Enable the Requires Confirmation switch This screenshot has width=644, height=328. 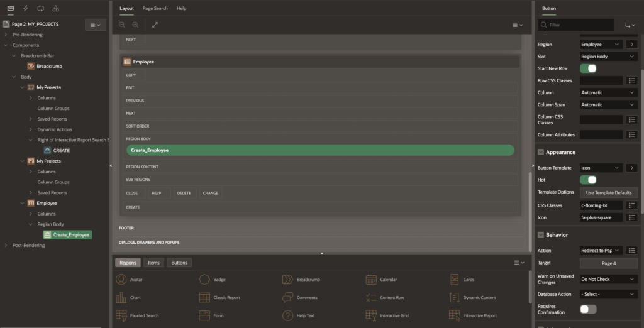588,309
